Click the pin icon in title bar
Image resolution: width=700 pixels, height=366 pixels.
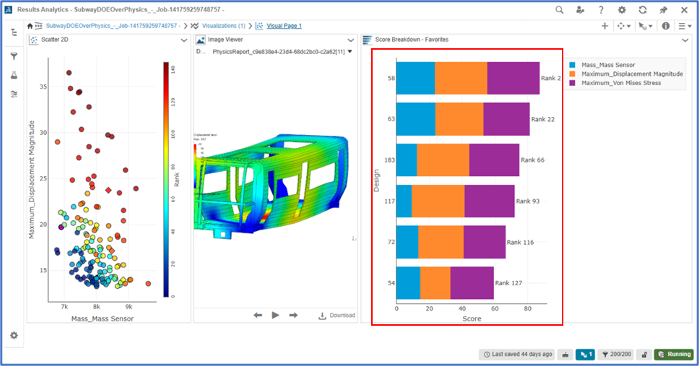tap(663, 9)
